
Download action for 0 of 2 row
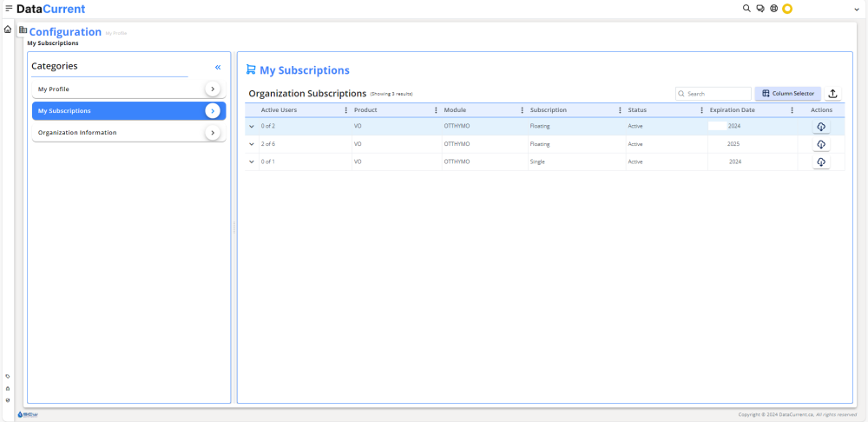point(821,127)
